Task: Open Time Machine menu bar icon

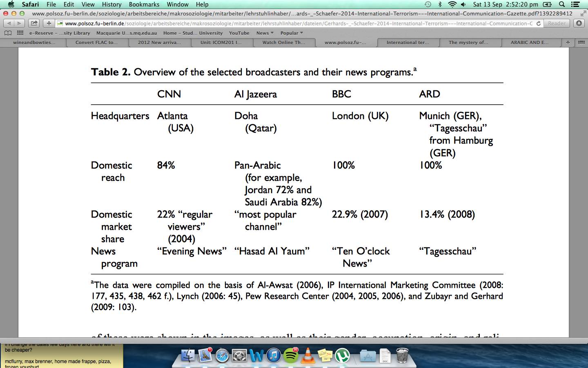Action: pyautogui.click(x=428, y=4)
